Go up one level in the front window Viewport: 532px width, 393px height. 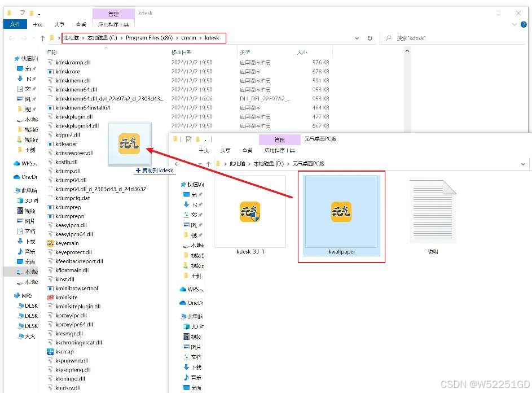[208, 164]
